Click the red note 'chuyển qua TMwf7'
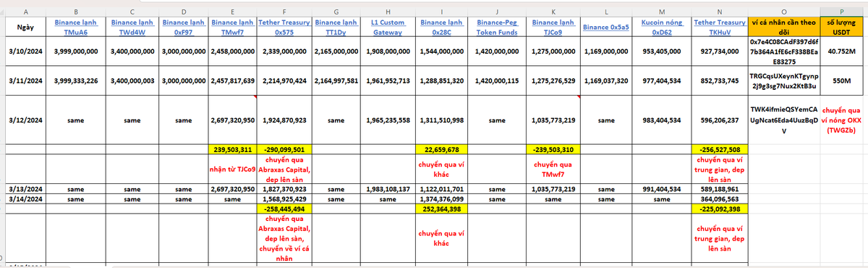Screen dimensions: 868x268 pyautogui.click(x=553, y=169)
